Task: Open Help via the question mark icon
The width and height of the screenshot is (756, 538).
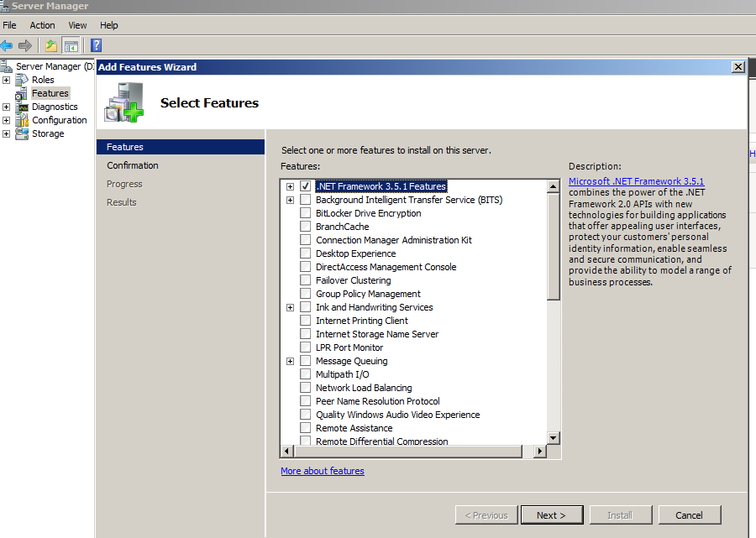Action: [x=96, y=45]
